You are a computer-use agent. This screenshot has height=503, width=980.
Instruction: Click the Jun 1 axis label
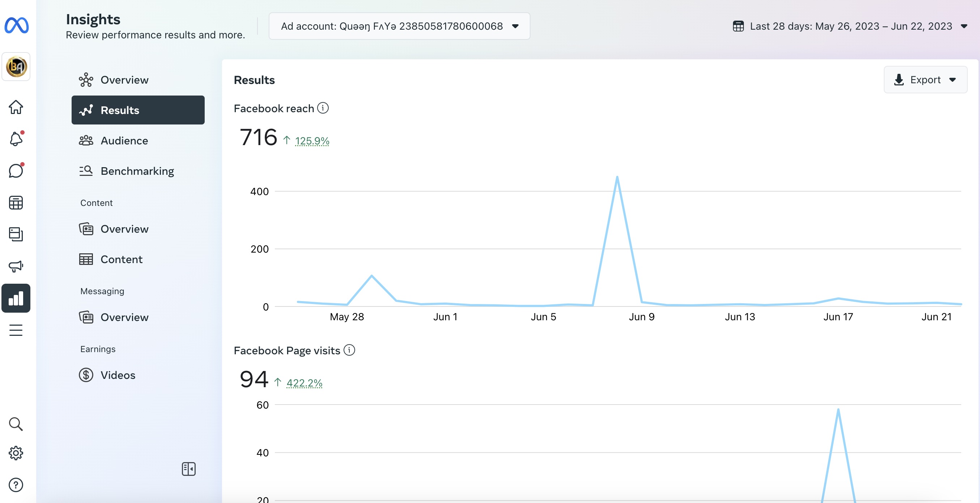(445, 317)
